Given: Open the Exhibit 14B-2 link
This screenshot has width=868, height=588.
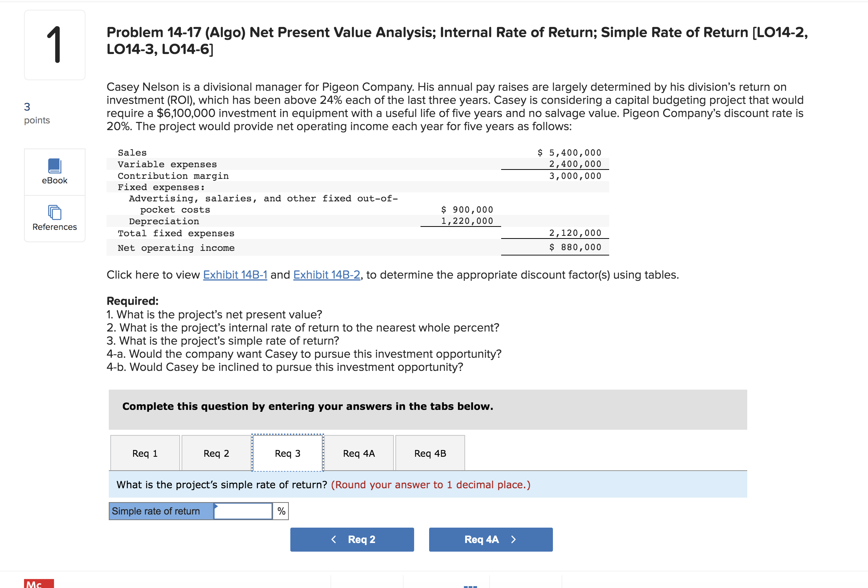Looking at the screenshot, I should tap(327, 275).
